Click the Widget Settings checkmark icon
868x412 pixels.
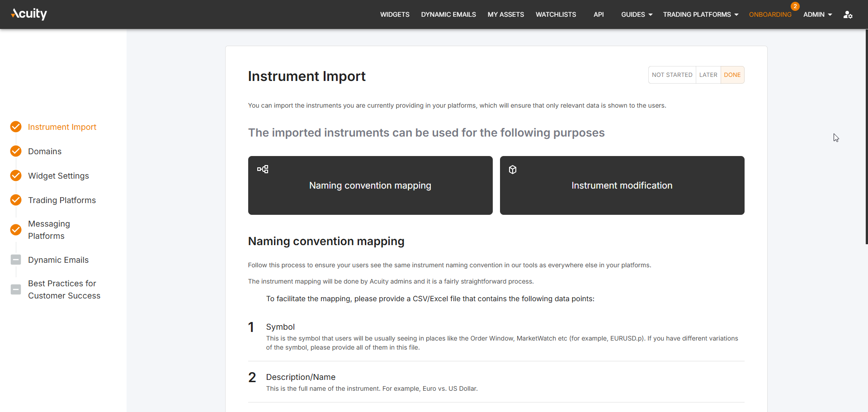(16, 175)
